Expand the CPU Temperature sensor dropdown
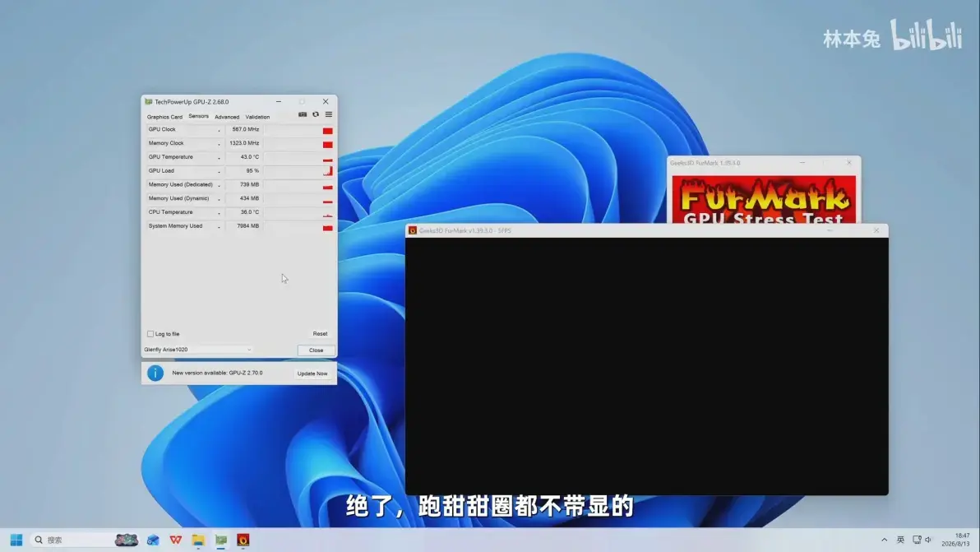 [219, 212]
